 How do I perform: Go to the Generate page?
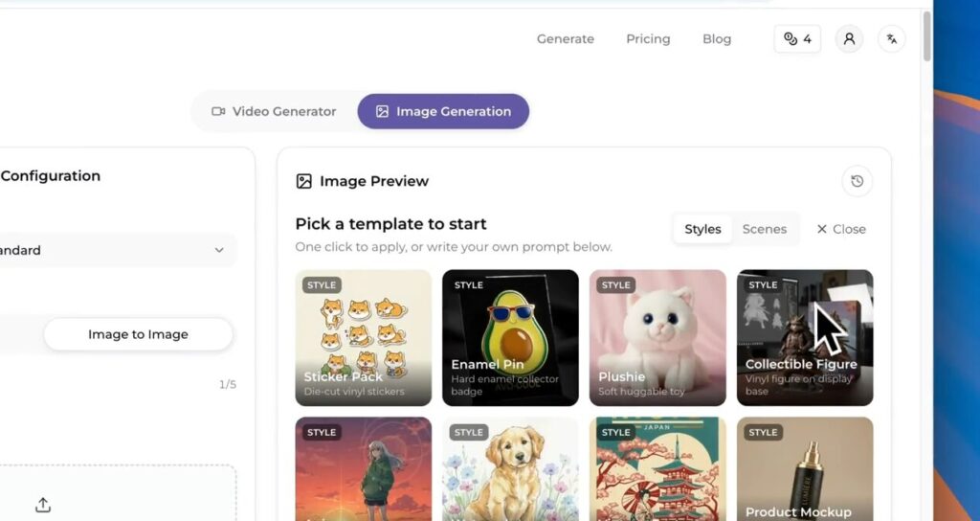point(565,38)
